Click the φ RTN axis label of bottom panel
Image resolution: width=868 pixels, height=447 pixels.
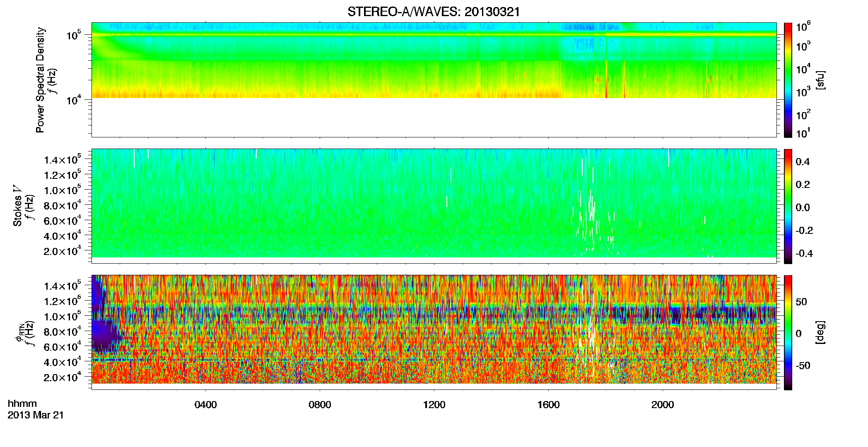pyautogui.click(x=19, y=332)
